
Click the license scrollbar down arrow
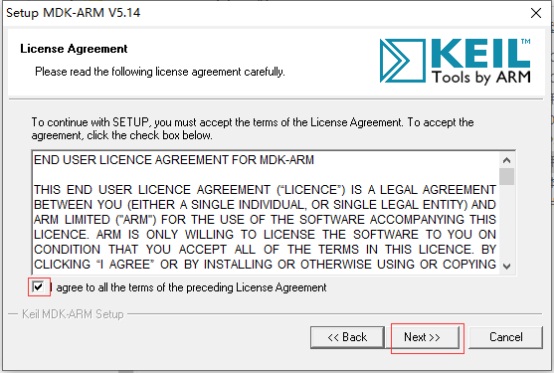(507, 266)
